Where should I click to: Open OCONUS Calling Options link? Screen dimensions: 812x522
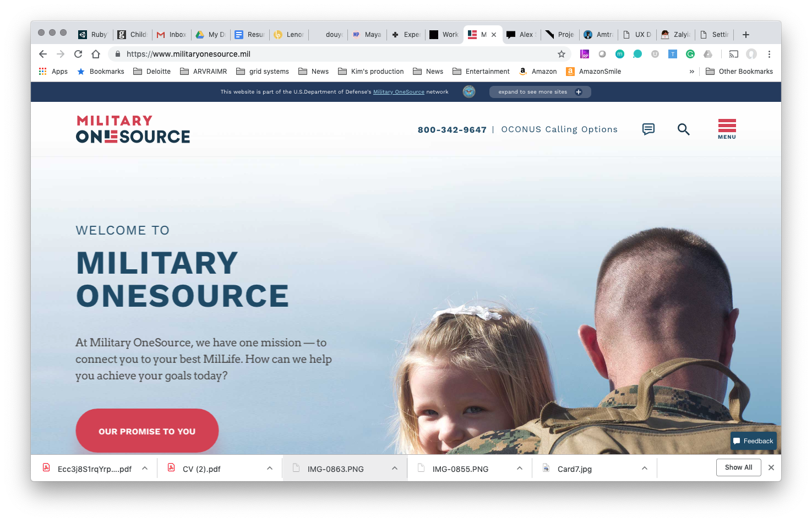pos(559,129)
